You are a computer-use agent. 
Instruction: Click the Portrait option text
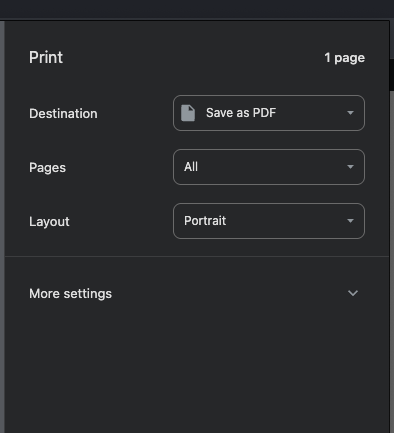[205, 221]
